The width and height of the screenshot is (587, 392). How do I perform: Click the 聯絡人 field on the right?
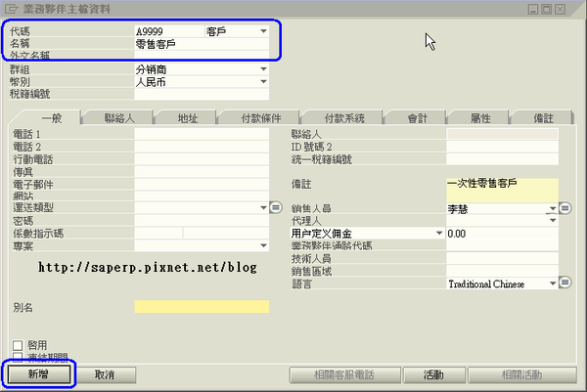tap(502, 134)
